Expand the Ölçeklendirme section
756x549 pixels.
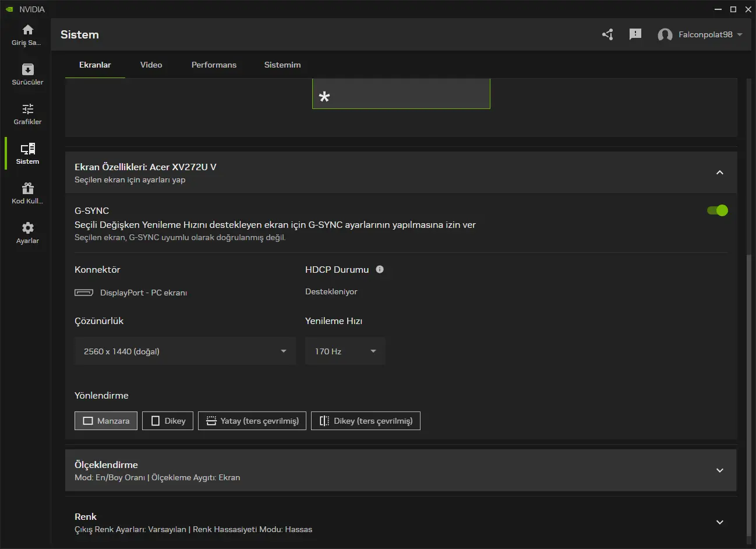tap(720, 470)
